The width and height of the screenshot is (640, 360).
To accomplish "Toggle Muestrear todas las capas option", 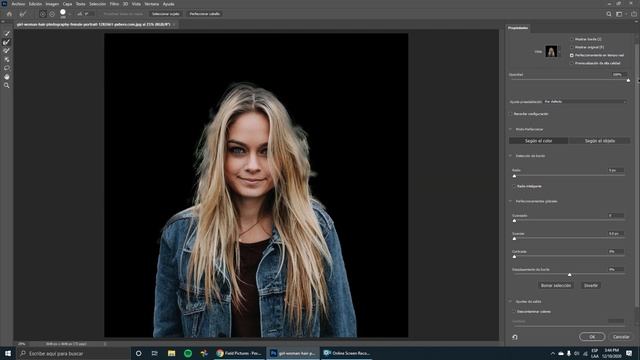I will pos(123,14).
